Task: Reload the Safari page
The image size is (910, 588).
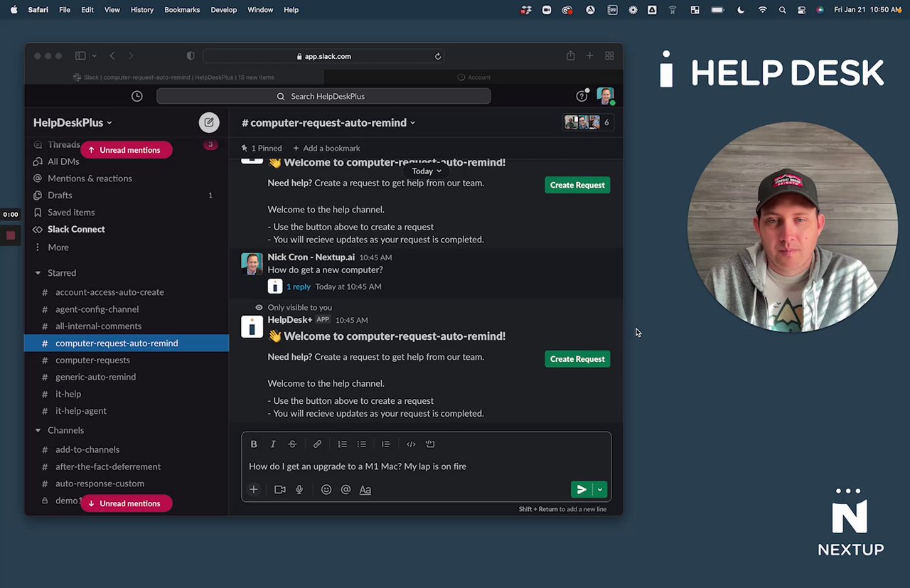Action: click(x=438, y=56)
